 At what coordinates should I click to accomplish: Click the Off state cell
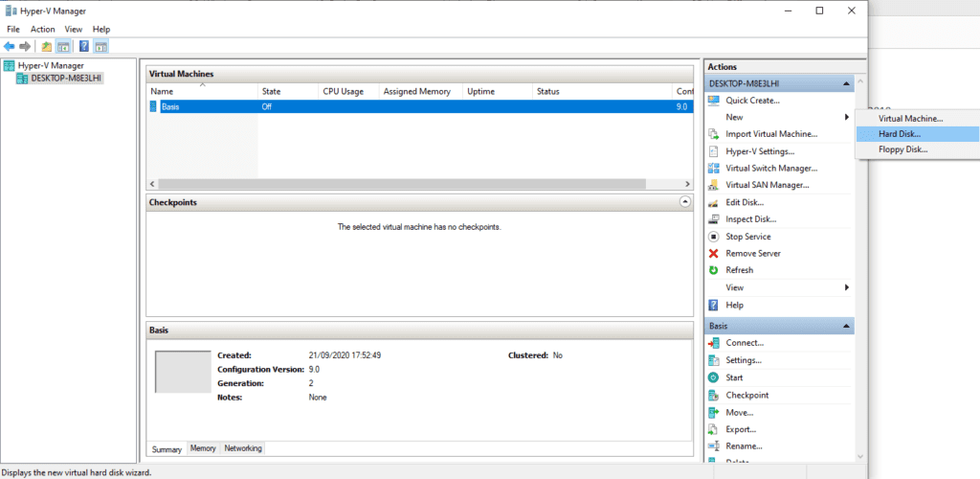[267, 107]
